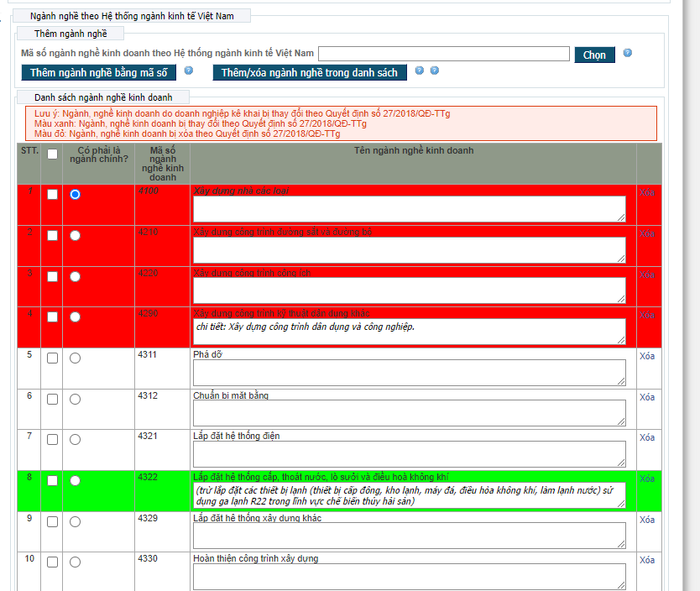The image size is (700, 591).
Task: Click first help icon after Thêm/xóa ngành nghề button
Action: coord(420,71)
